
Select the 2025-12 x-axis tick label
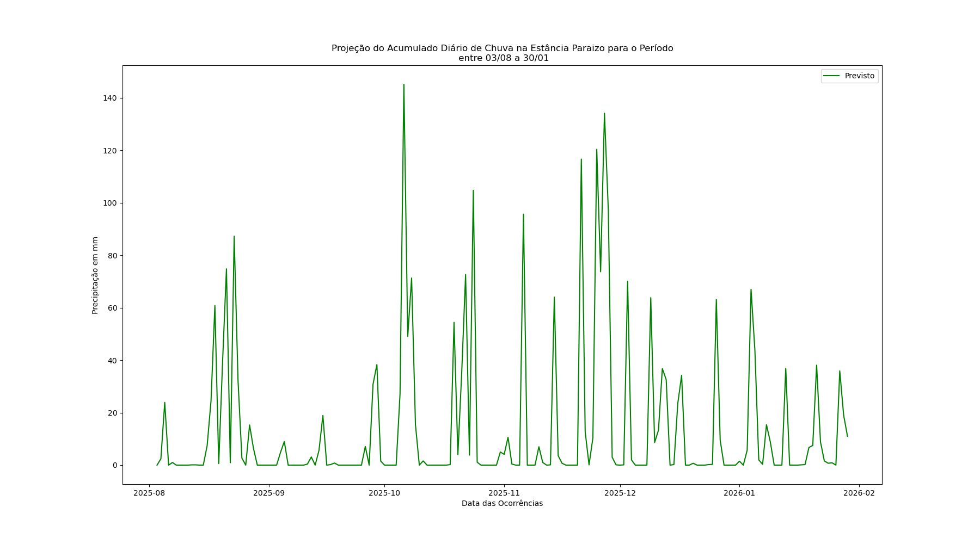click(620, 493)
